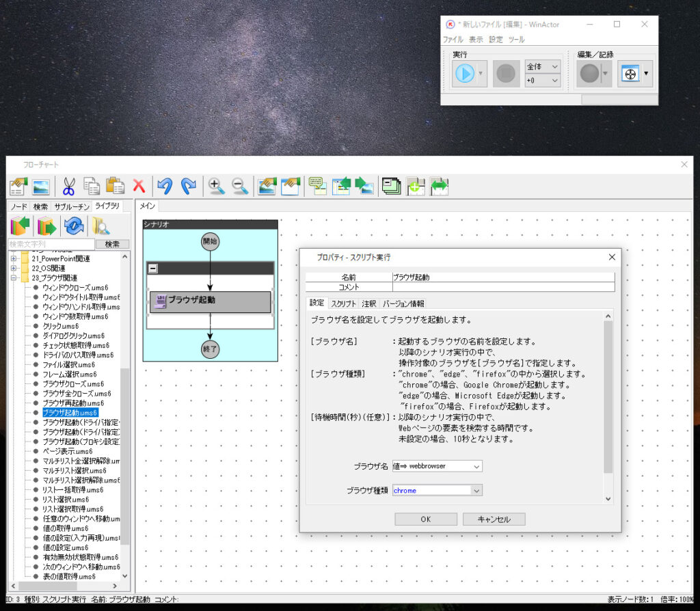
Task: Click the Paste icon on the flowchart toolbar
Action: pyautogui.click(x=115, y=185)
